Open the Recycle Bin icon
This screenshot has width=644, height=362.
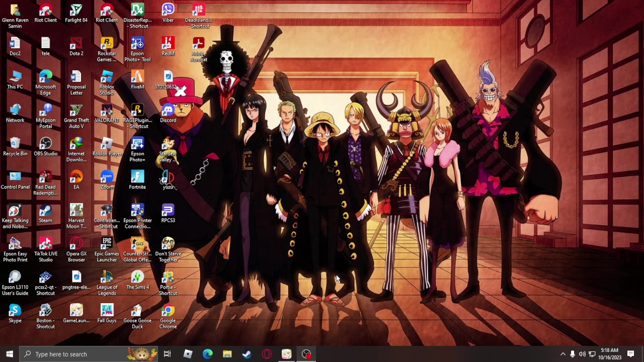click(x=15, y=146)
